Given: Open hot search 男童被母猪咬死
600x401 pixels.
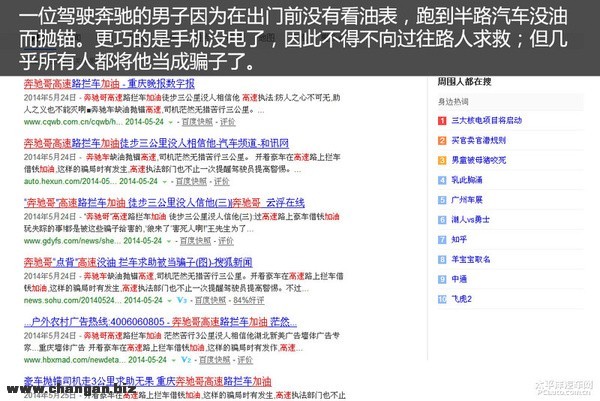Looking at the screenshot, I should coord(479,160).
